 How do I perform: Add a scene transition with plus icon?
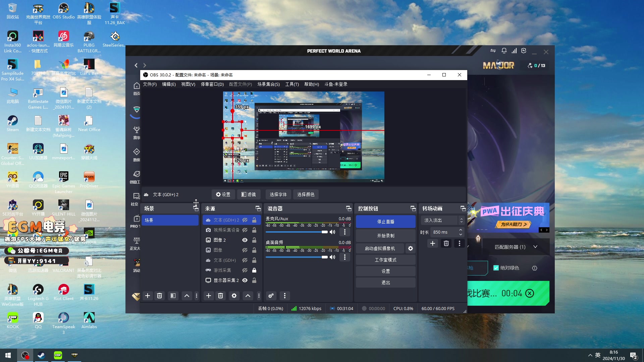(x=433, y=243)
